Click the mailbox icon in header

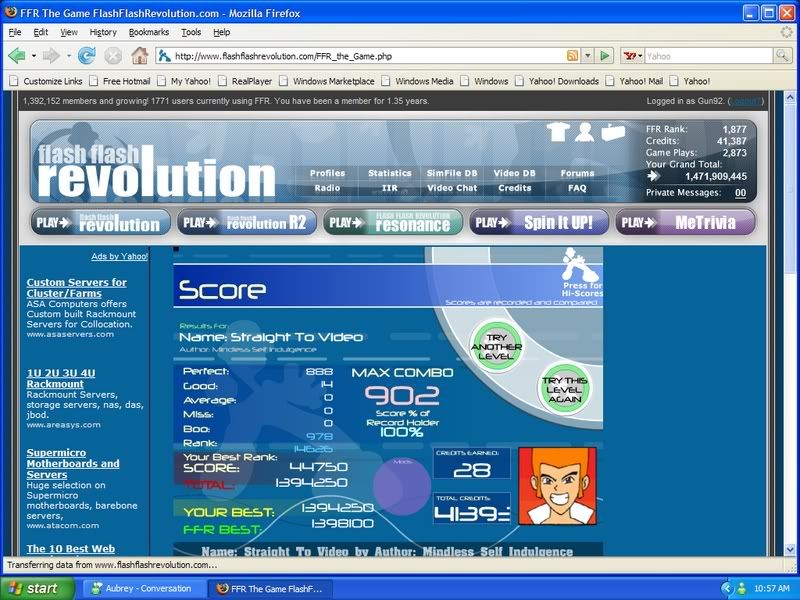(x=612, y=132)
